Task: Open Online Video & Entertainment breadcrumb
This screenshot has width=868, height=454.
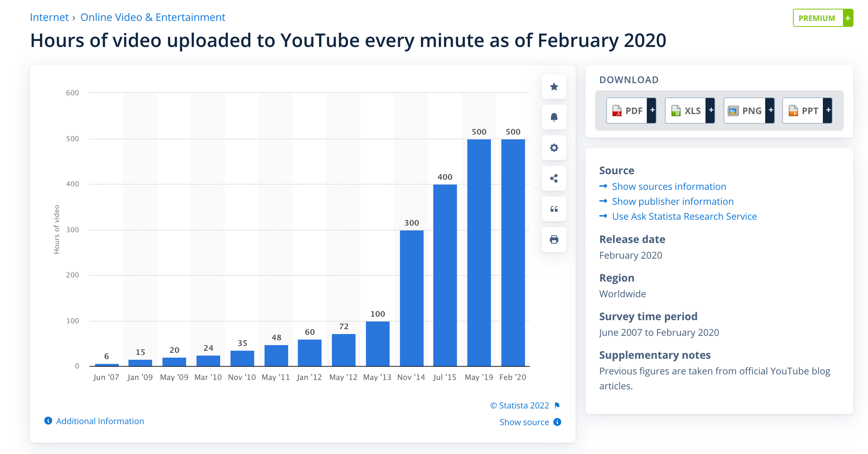Action: tap(153, 17)
